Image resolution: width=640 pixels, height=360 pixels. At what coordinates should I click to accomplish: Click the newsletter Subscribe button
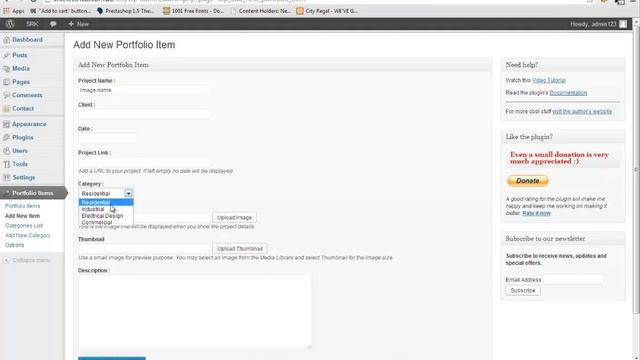click(523, 291)
